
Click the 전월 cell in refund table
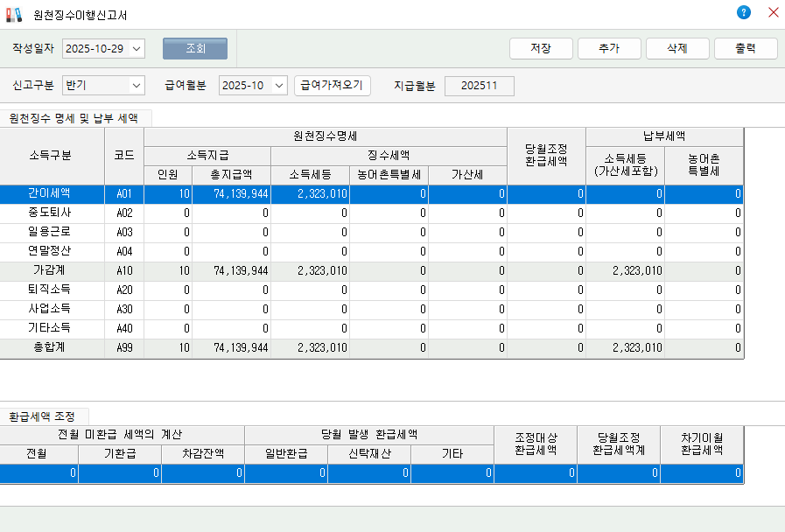39,473
